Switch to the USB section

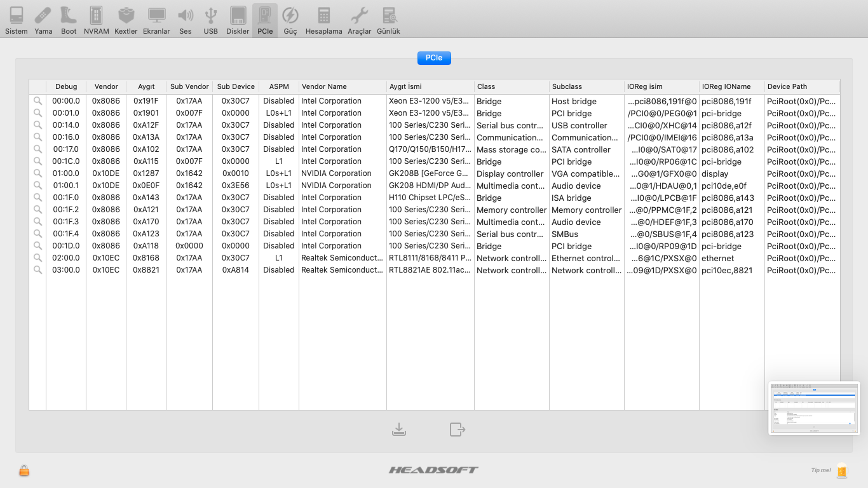point(211,20)
